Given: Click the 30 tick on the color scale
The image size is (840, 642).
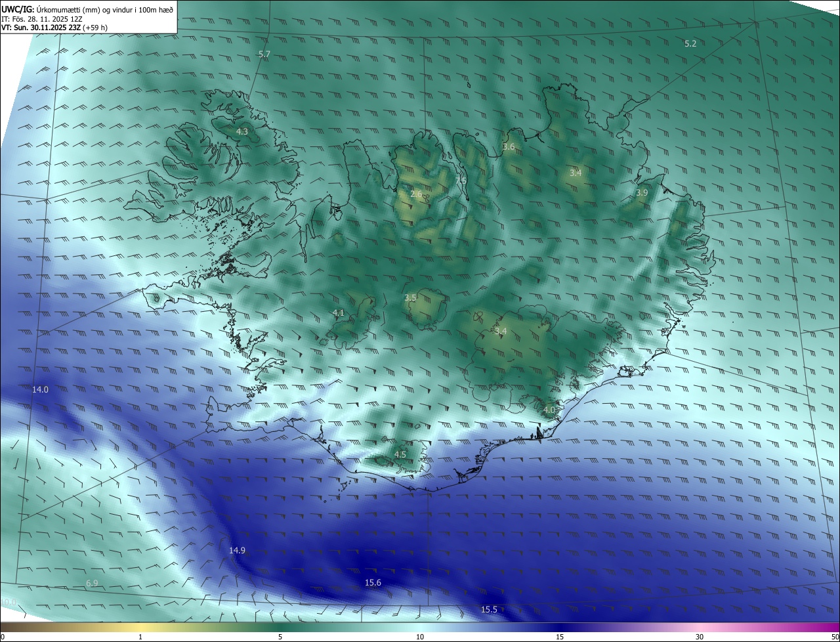Looking at the screenshot, I should (x=700, y=637).
